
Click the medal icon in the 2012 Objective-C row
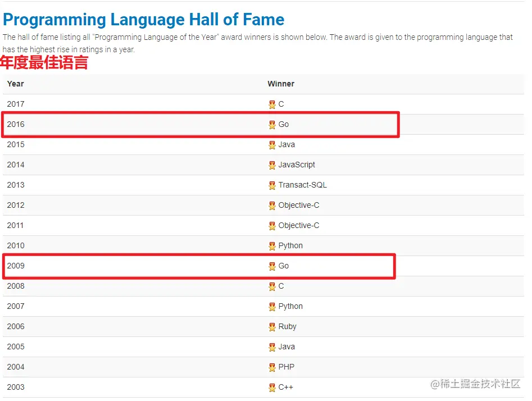272,206
